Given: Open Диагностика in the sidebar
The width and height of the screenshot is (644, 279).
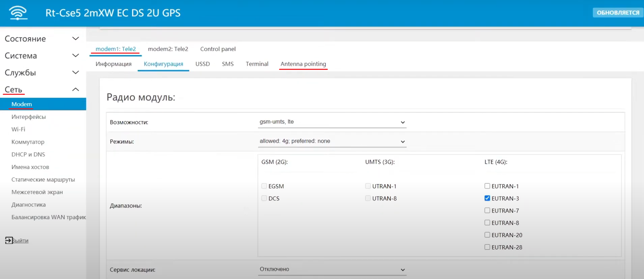Looking at the screenshot, I should click(x=28, y=204).
